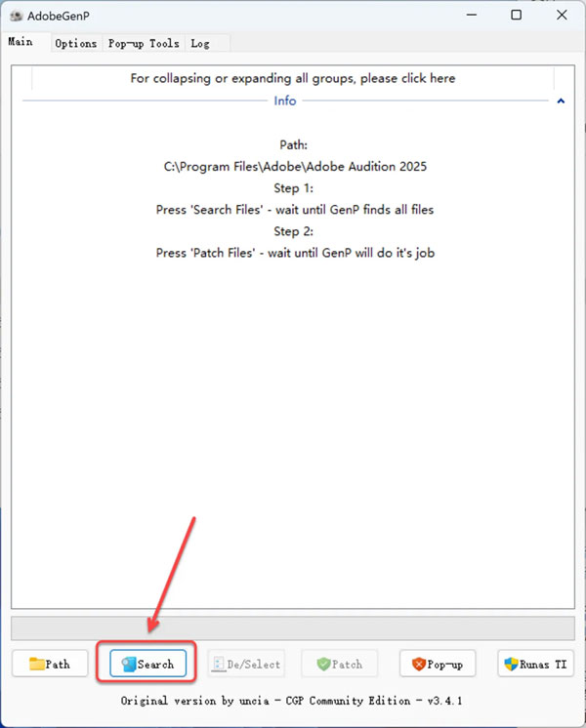Close the AdobeGenP window

(x=562, y=15)
